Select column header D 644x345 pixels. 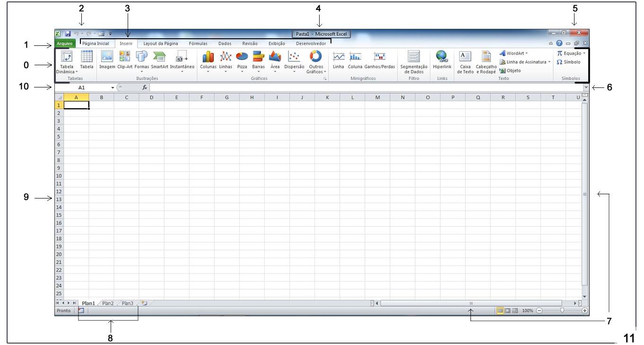click(151, 97)
